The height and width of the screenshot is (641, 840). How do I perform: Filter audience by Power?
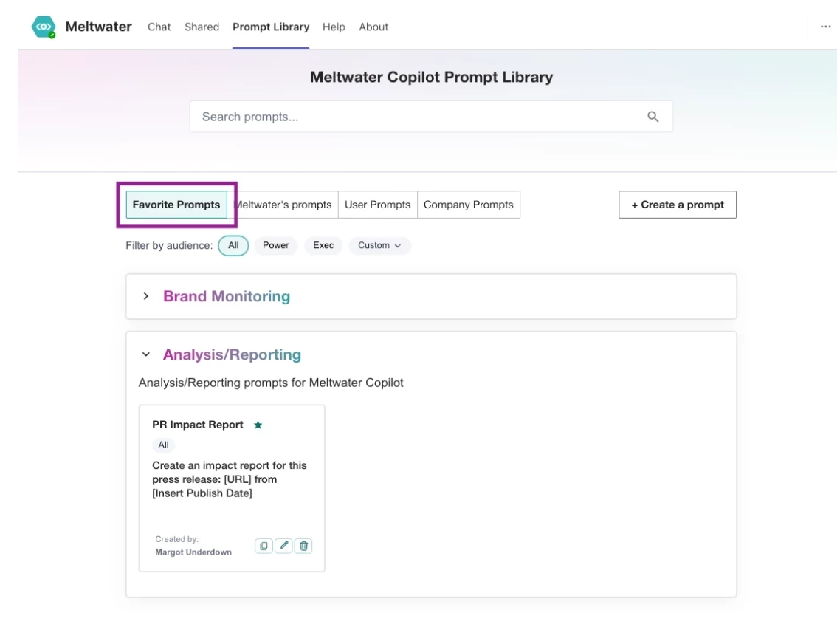pos(276,245)
